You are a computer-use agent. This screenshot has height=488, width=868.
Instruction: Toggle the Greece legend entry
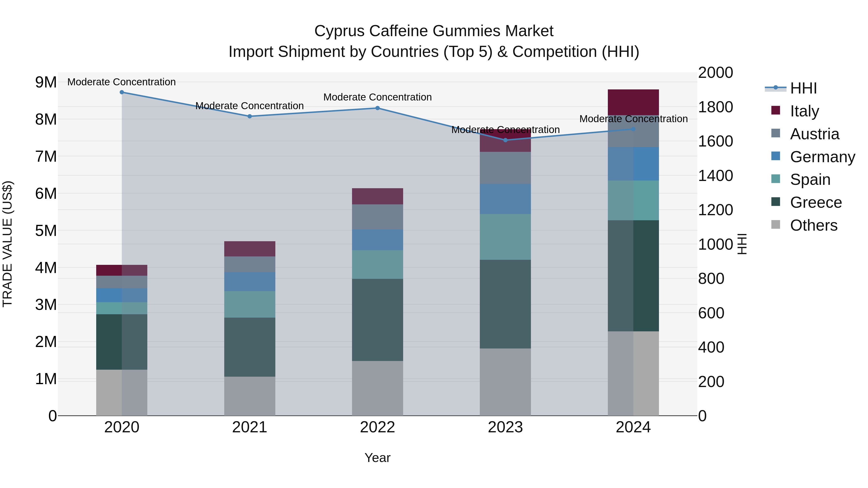pyautogui.click(x=806, y=202)
